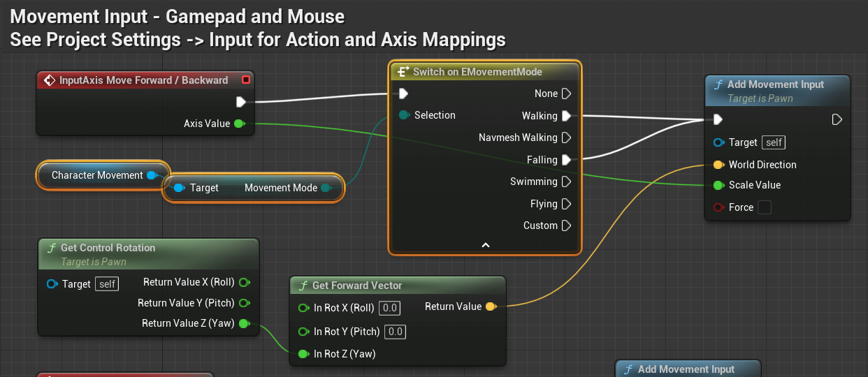Click the Get Control Rotation node header
Viewport: 868px width, 377px height.
[108, 248]
